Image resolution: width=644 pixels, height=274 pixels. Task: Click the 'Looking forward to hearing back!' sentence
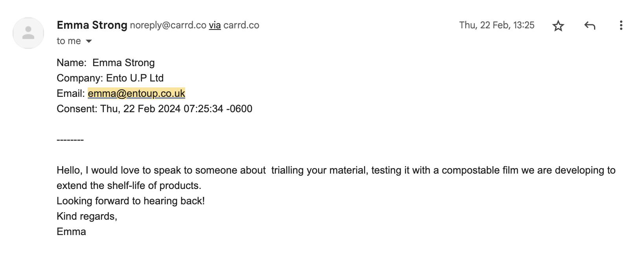131,201
